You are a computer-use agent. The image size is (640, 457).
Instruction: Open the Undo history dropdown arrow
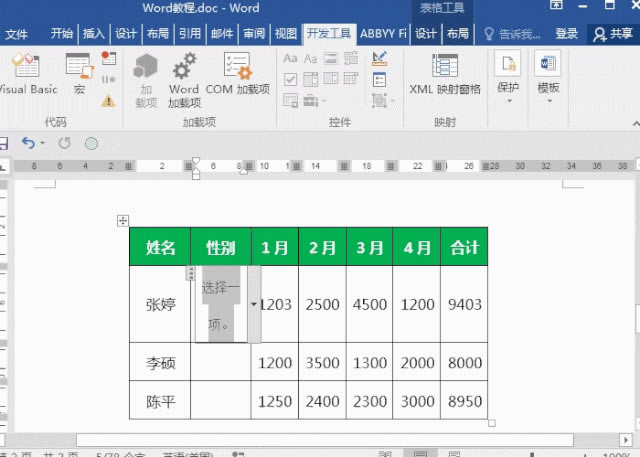click(x=42, y=143)
